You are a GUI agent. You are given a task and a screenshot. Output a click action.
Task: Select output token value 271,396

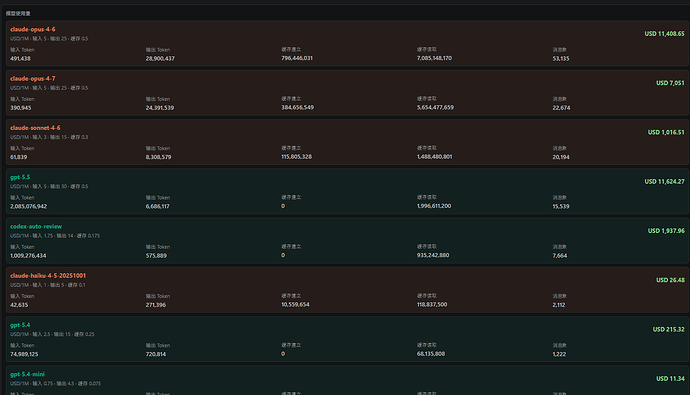[156, 305]
